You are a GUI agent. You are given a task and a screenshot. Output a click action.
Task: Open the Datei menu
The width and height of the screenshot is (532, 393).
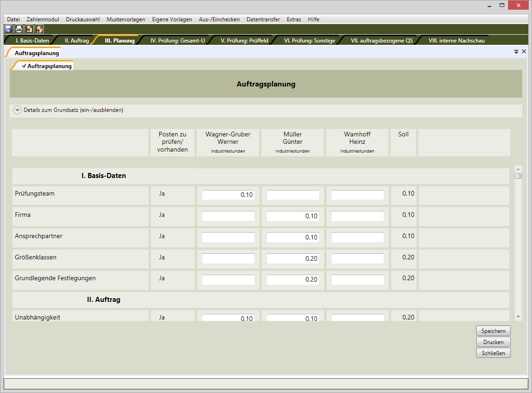click(13, 19)
